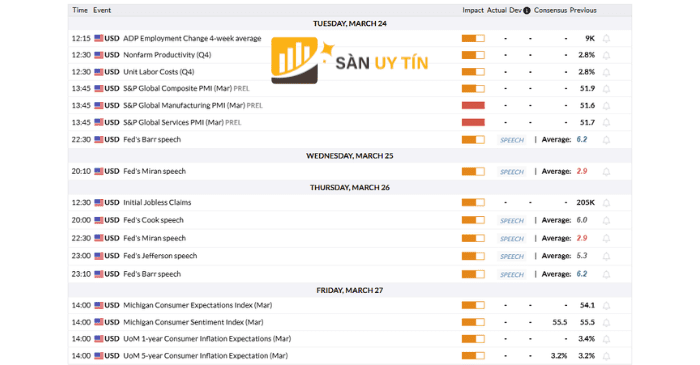The image size is (700, 365).
Task: Set alert bell for Nonfarm Productivity (Q4)
Action: (x=606, y=55)
